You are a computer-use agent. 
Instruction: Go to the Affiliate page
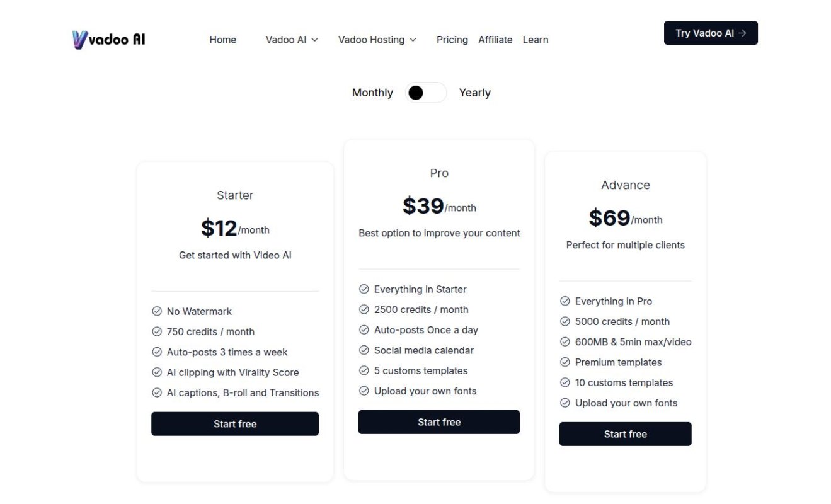tap(495, 40)
